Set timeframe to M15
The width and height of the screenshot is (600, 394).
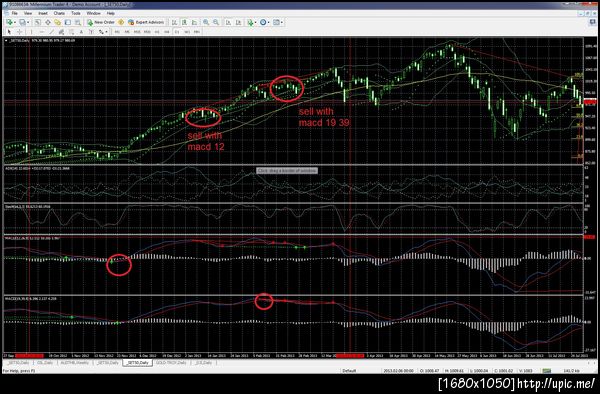[x=137, y=32]
